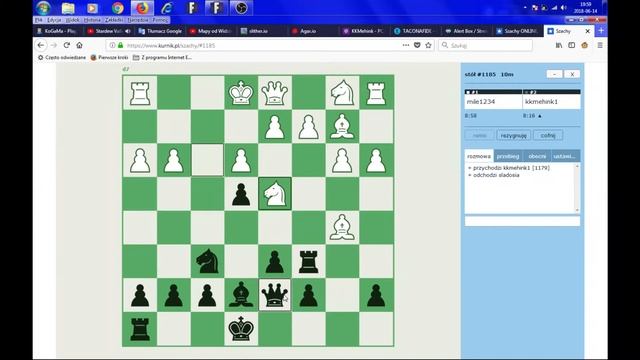Open Internet Explorer from the taskbar
The height and width of the screenshot is (360, 640).
167,8
